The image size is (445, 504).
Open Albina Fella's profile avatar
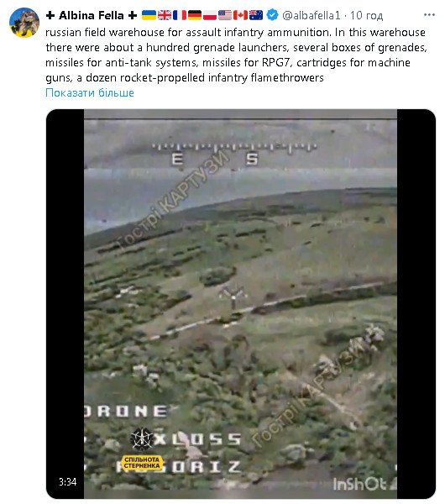coord(24,23)
